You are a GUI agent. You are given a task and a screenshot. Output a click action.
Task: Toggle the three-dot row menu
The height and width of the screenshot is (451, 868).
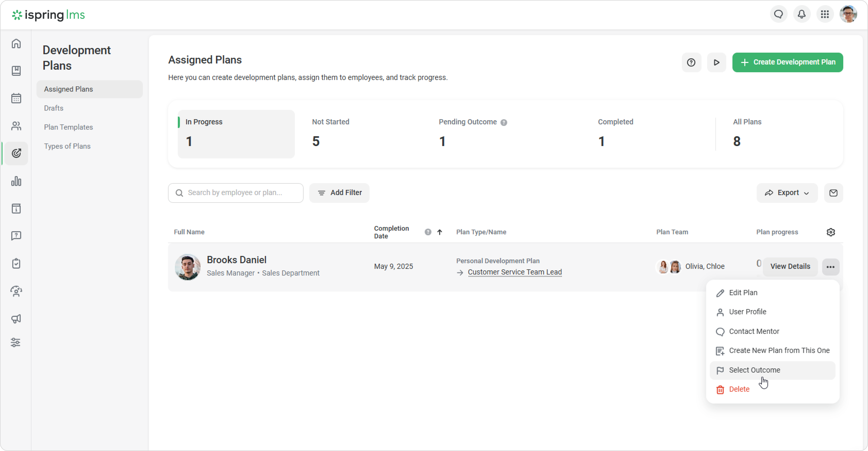[830, 267]
